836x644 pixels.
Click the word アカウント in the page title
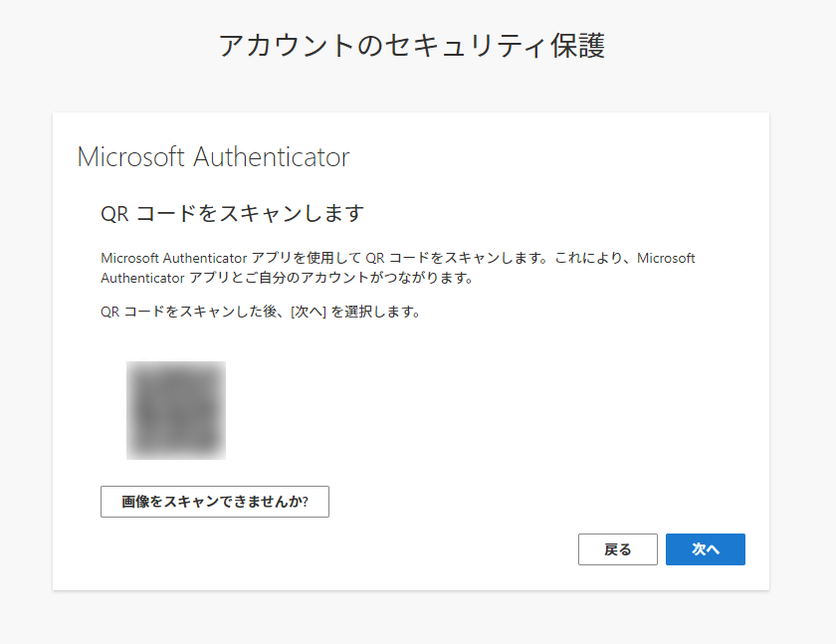point(287,45)
